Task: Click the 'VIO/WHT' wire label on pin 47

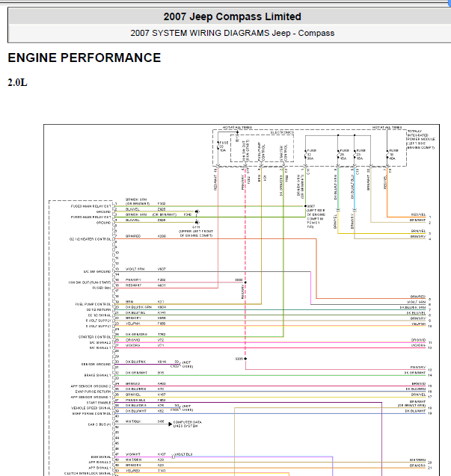Action: [133, 454]
